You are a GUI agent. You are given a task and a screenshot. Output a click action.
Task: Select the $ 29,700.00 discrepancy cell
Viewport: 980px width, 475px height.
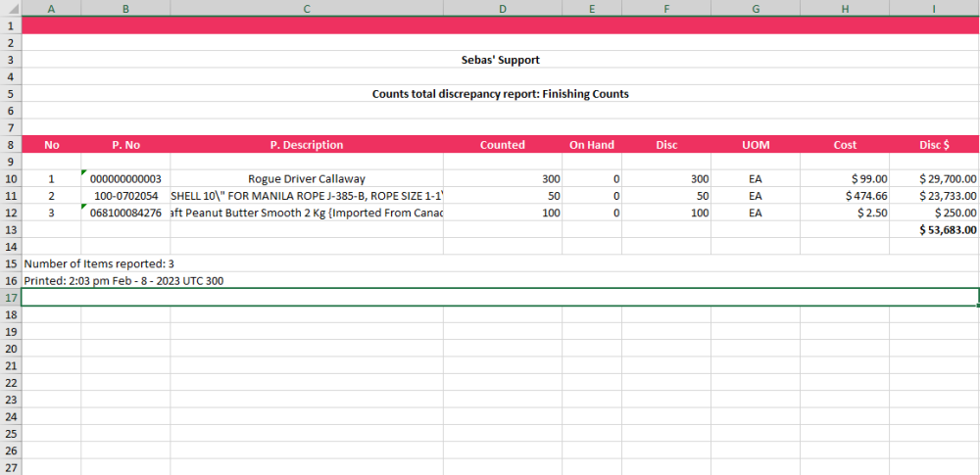pos(934,178)
